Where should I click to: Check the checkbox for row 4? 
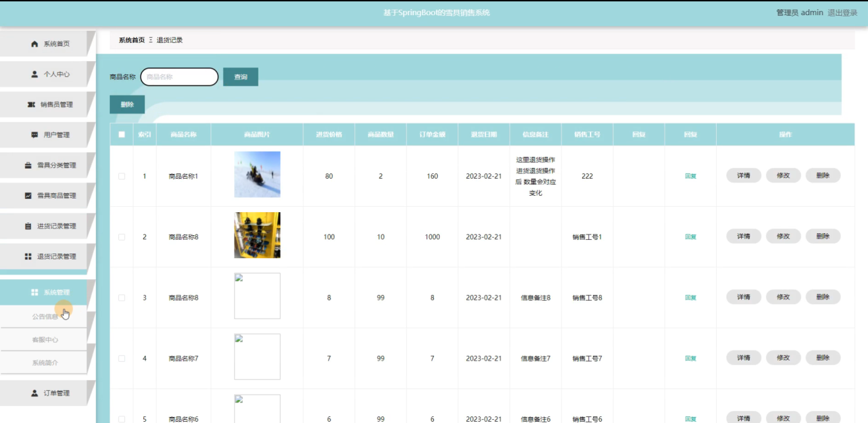(122, 359)
